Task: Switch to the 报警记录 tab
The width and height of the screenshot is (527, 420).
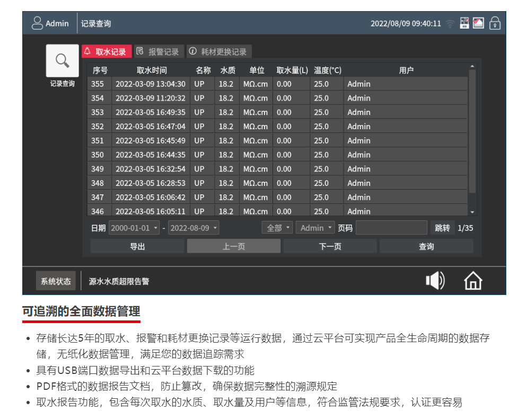Action: click(158, 51)
